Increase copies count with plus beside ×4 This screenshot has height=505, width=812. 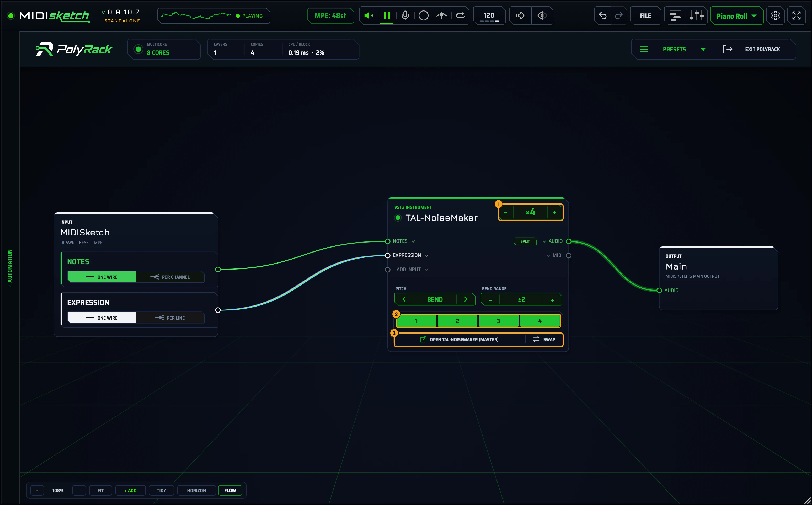(554, 212)
